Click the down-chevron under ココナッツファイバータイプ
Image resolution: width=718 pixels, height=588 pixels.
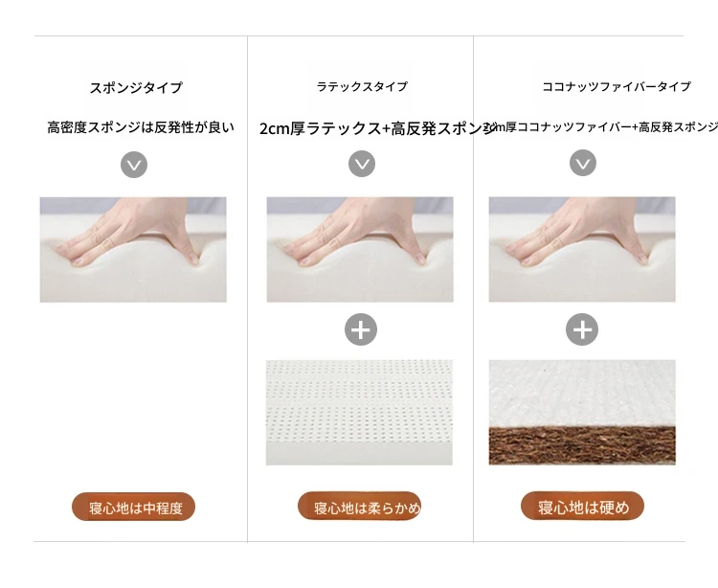pos(582,163)
